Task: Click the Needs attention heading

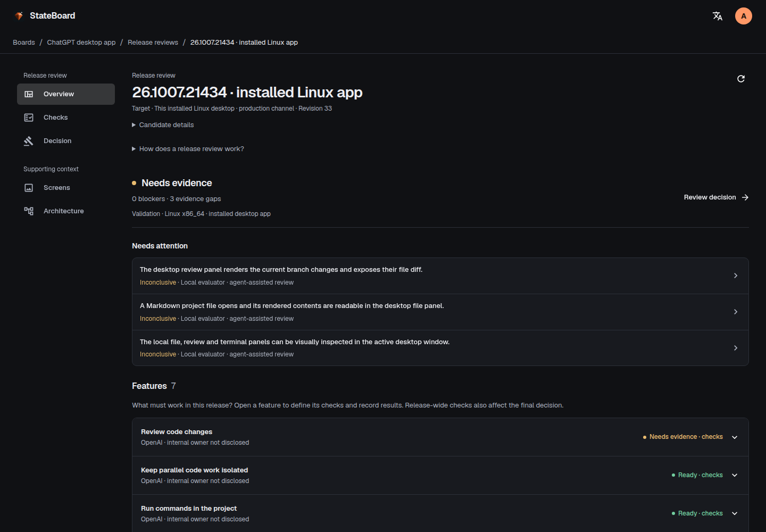Action: [x=160, y=246]
